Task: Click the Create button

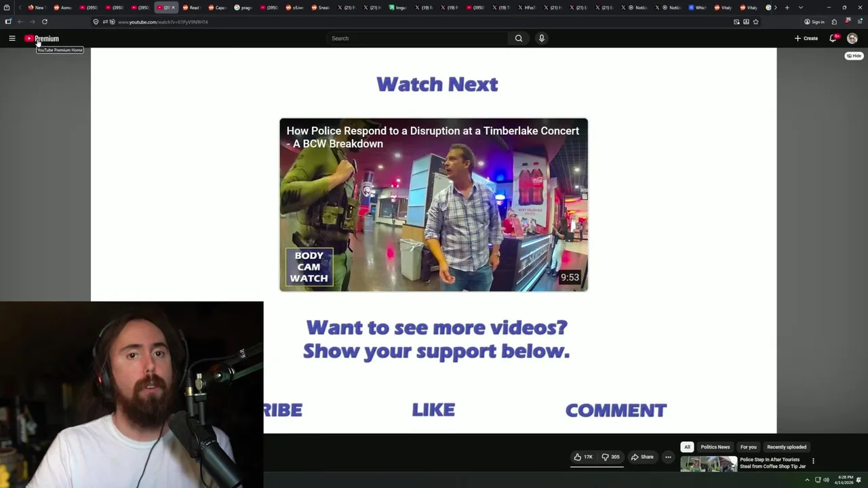Action: [x=806, y=39]
